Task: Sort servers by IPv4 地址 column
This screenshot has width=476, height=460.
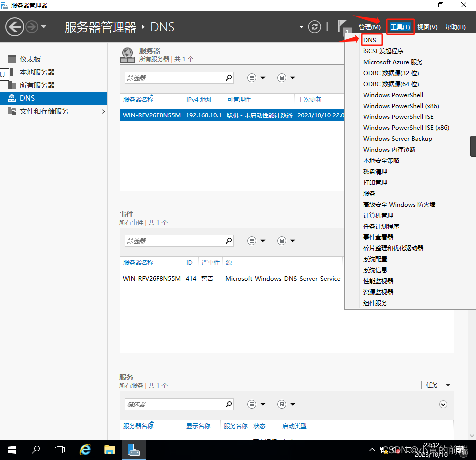Action: pos(199,99)
